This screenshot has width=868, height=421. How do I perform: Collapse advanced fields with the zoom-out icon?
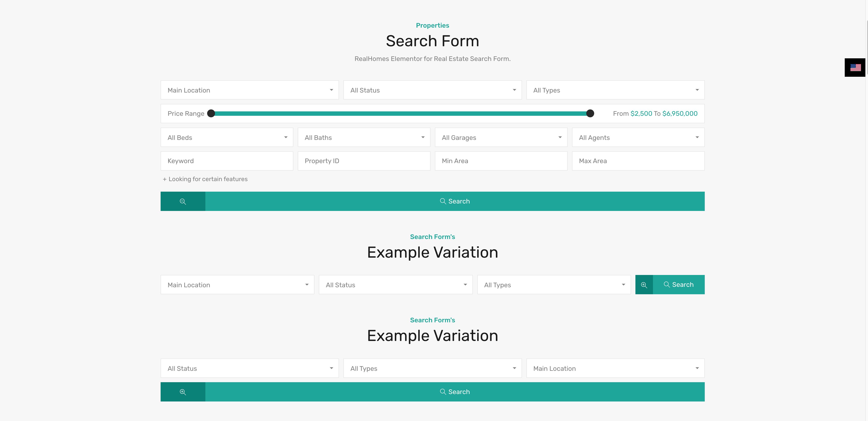pos(183,202)
